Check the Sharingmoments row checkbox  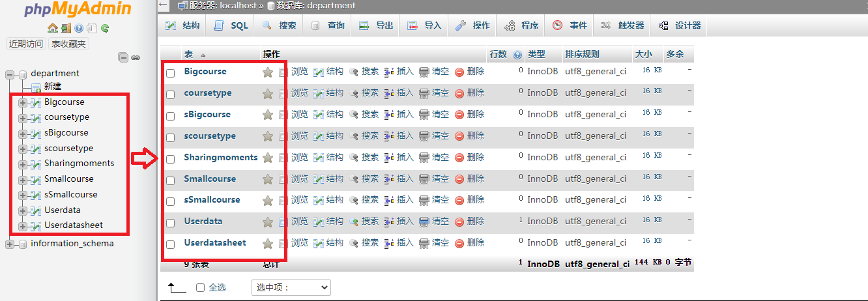[x=171, y=159]
